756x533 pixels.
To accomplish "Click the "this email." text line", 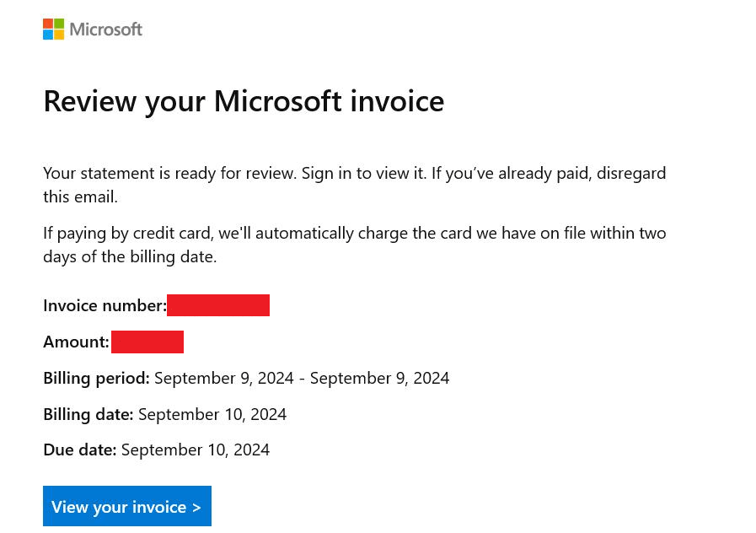I will pos(81,197).
